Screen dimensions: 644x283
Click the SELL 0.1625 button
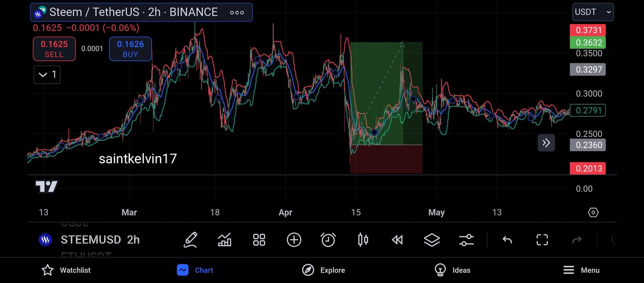[x=54, y=49]
